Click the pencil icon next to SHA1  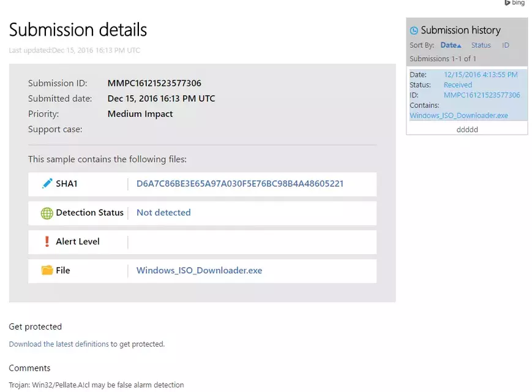pos(47,183)
